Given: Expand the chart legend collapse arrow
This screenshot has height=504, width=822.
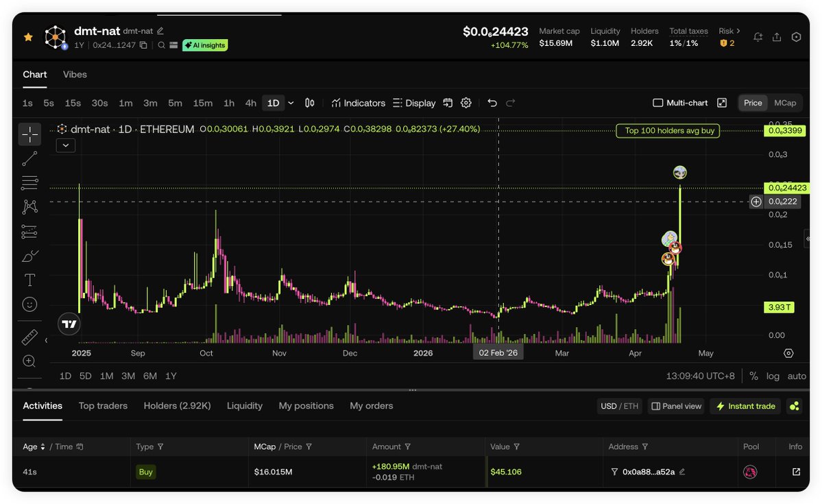Looking at the screenshot, I should 66,145.
